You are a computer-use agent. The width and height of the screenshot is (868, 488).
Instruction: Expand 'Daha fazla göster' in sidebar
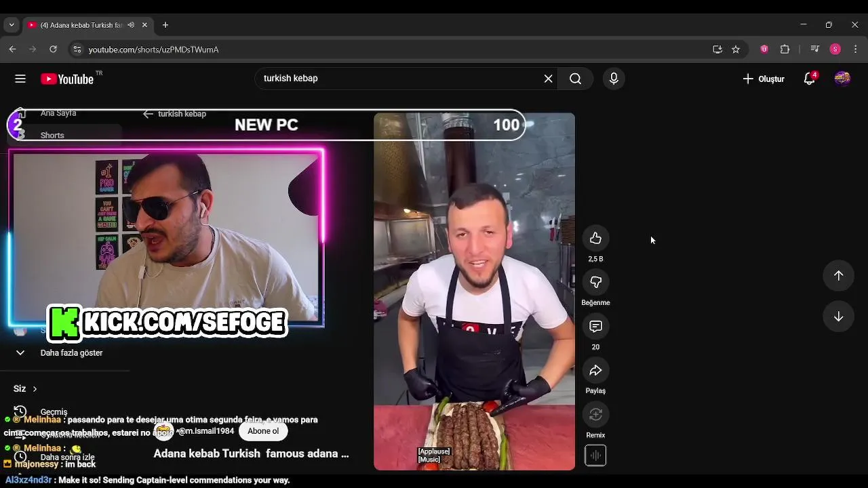[x=71, y=353]
